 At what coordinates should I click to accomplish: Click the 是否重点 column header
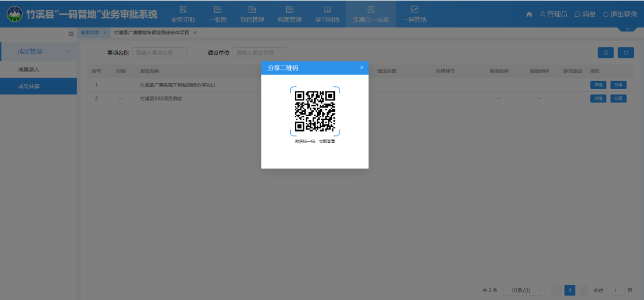(572, 71)
